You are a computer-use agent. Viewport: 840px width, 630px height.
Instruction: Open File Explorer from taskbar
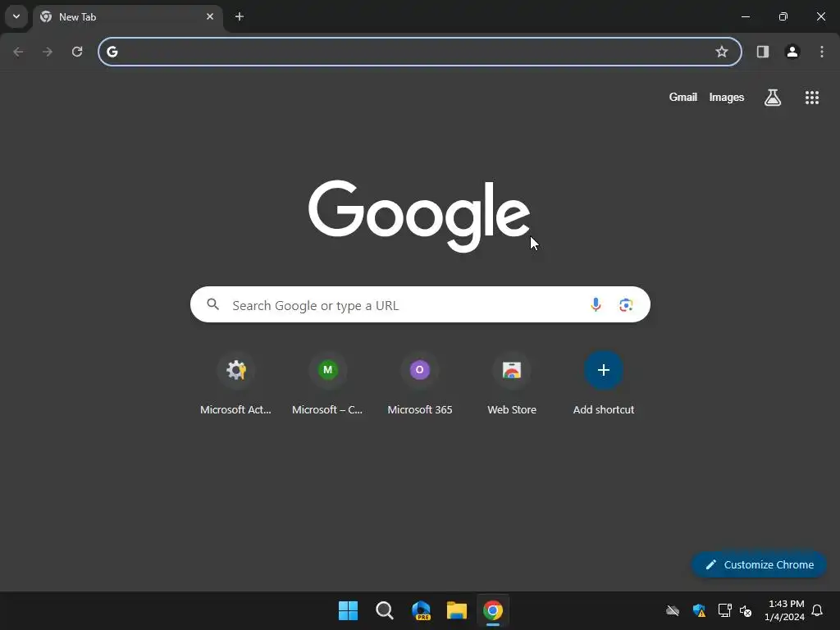456,610
